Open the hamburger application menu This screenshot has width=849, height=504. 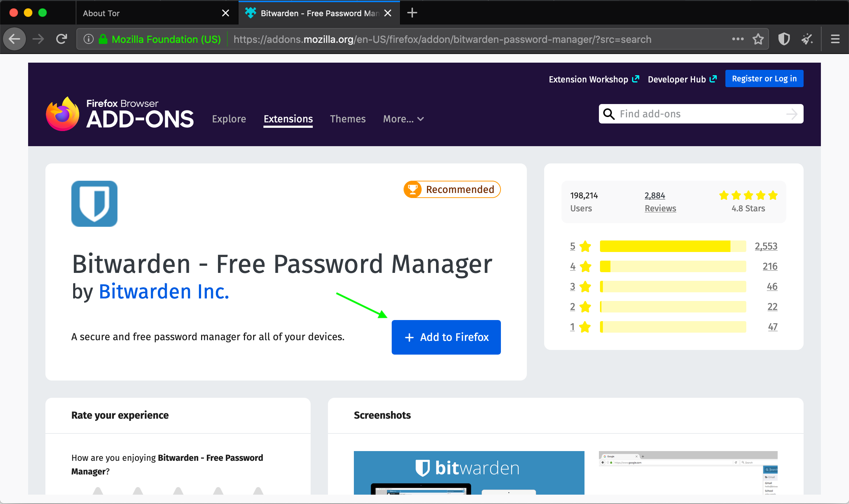pyautogui.click(x=835, y=39)
